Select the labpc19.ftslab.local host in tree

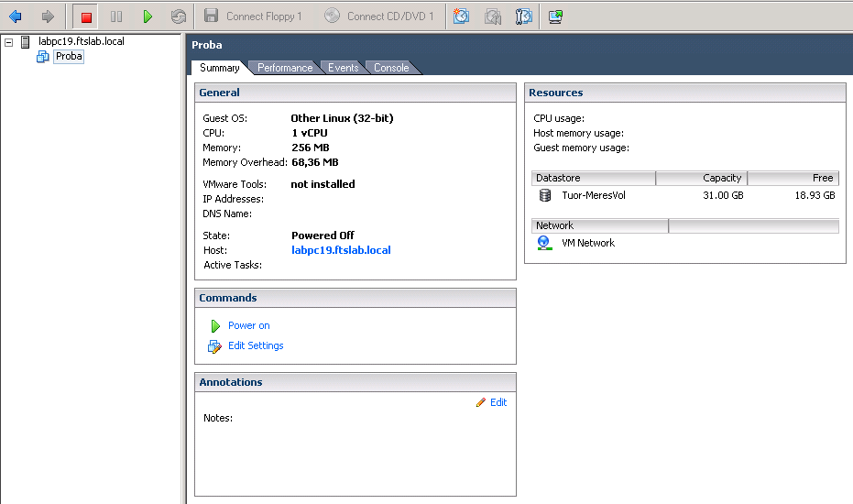[x=81, y=41]
